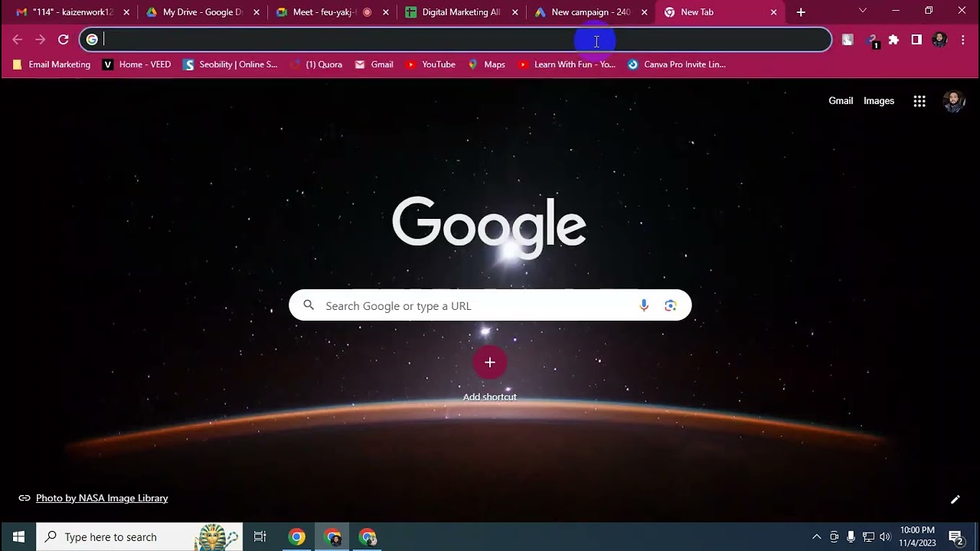This screenshot has height=551, width=980.
Task: Open Task View on the taskbar
Action: tap(260, 536)
